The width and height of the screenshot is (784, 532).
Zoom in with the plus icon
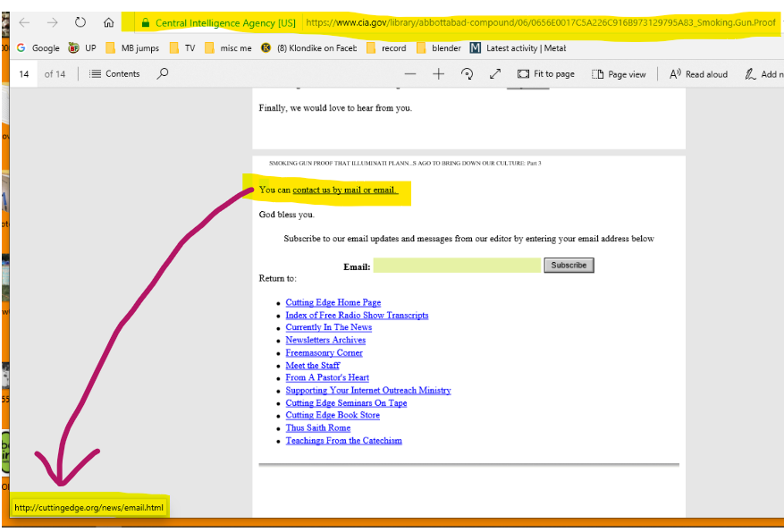[438, 74]
